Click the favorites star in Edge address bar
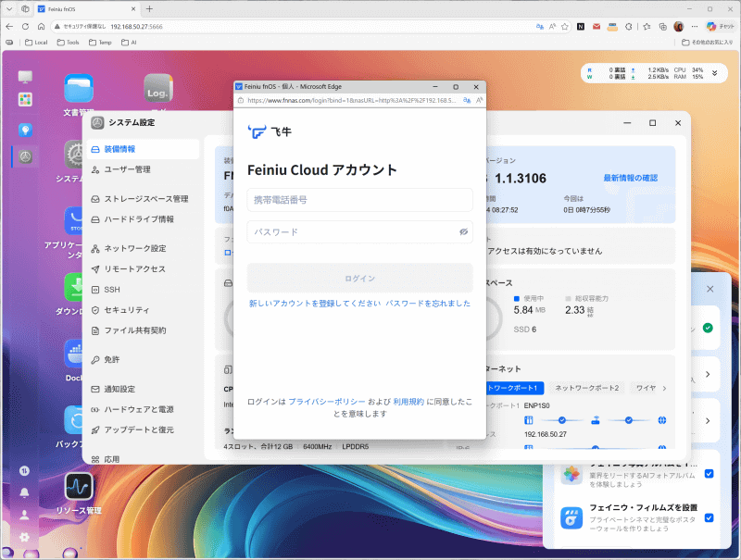 565,27
